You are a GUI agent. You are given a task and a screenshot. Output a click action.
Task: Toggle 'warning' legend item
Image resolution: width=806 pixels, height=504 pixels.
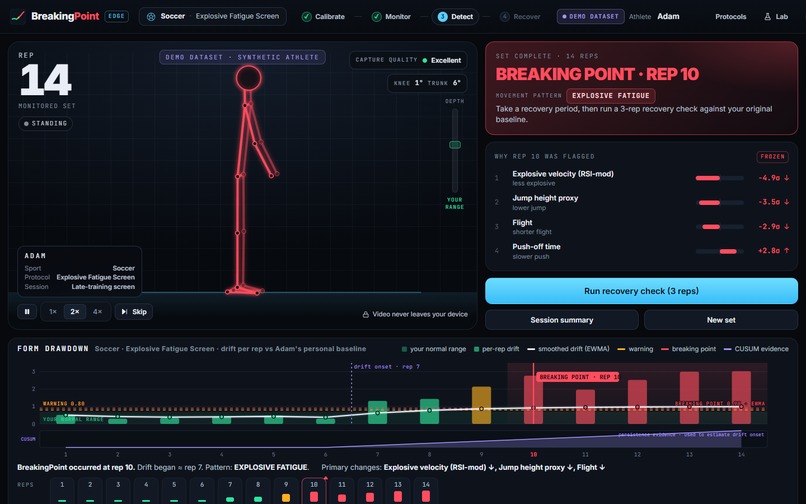click(635, 349)
